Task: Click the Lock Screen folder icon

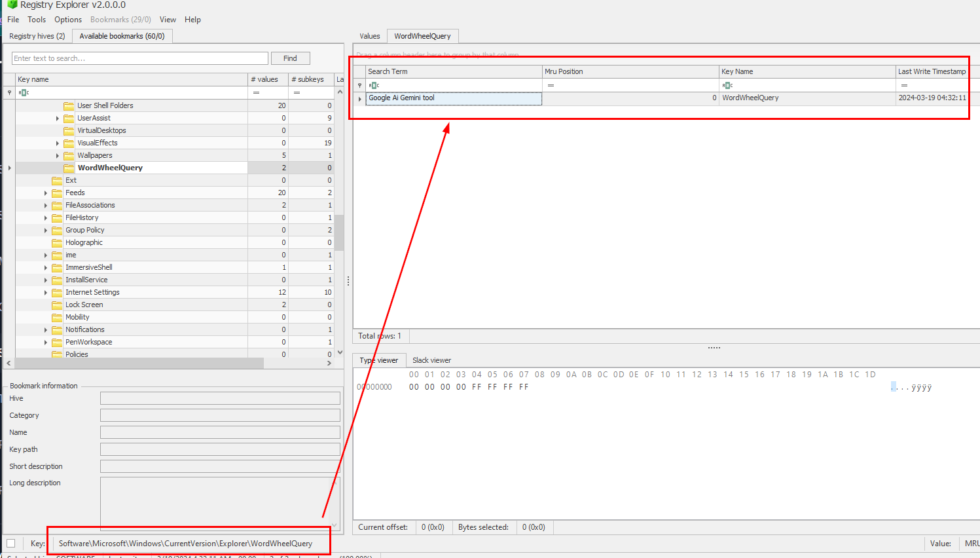Action: click(x=57, y=305)
